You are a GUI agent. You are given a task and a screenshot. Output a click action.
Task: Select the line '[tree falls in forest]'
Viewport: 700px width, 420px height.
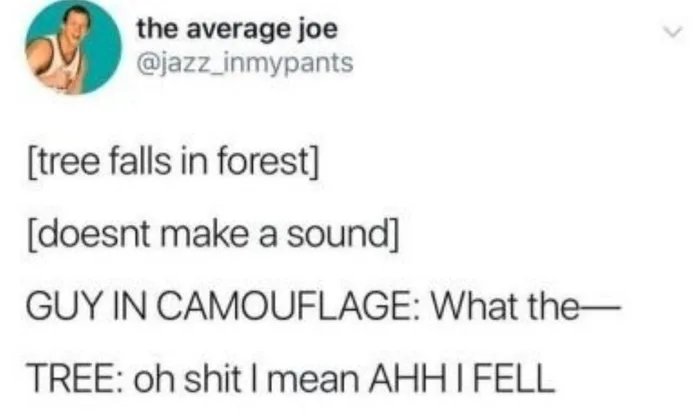click(x=174, y=162)
